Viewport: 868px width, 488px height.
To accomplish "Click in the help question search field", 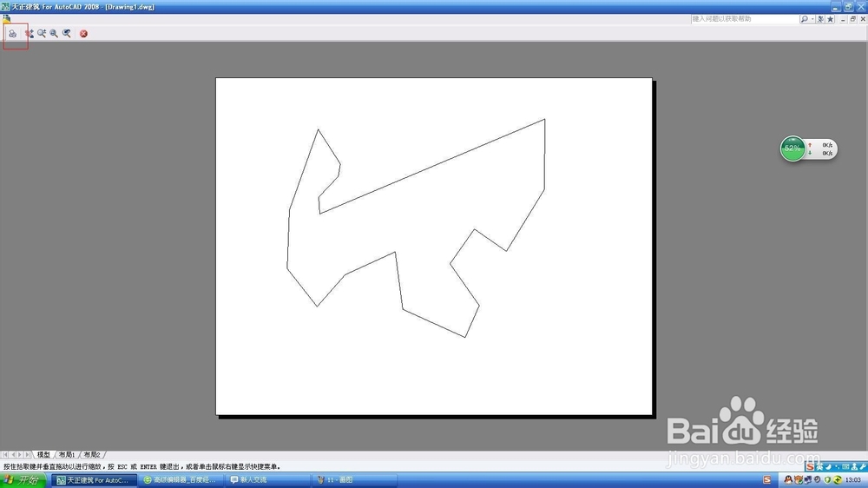I will click(x=745, y=19).
